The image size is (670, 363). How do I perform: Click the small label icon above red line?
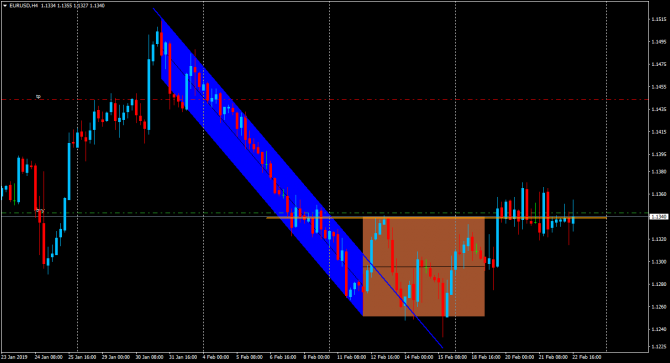tap(38, 97)
